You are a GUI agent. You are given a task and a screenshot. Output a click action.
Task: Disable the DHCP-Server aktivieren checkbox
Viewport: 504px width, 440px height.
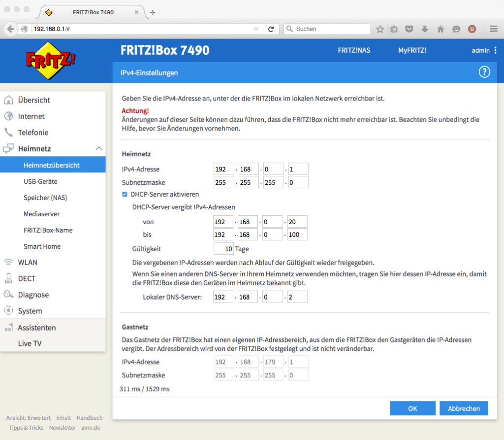pyautogui.click(x=125, y=194)
